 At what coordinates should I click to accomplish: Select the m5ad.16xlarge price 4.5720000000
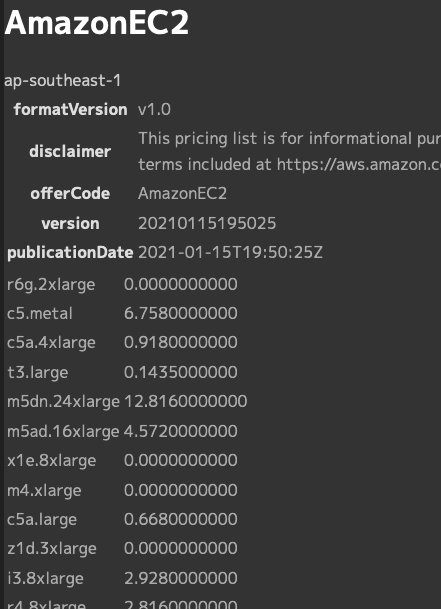tap(181, 431)
